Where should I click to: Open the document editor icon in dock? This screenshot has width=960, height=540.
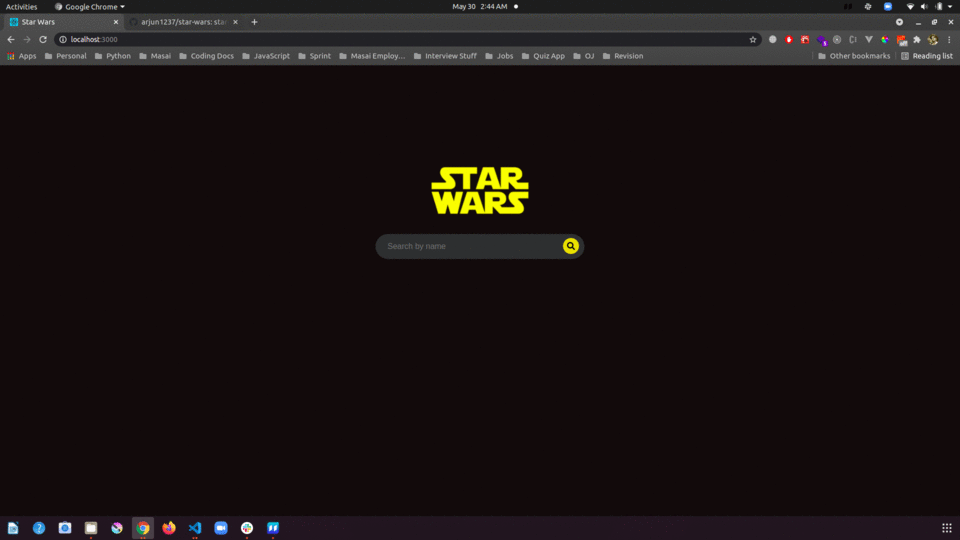click(13, 528)
